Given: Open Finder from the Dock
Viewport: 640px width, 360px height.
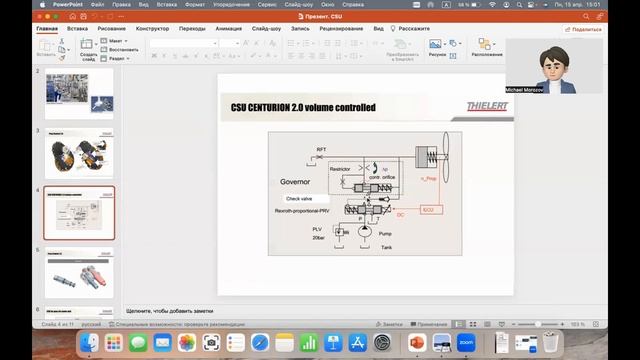Looking at the screenshot, I should 89,342.
